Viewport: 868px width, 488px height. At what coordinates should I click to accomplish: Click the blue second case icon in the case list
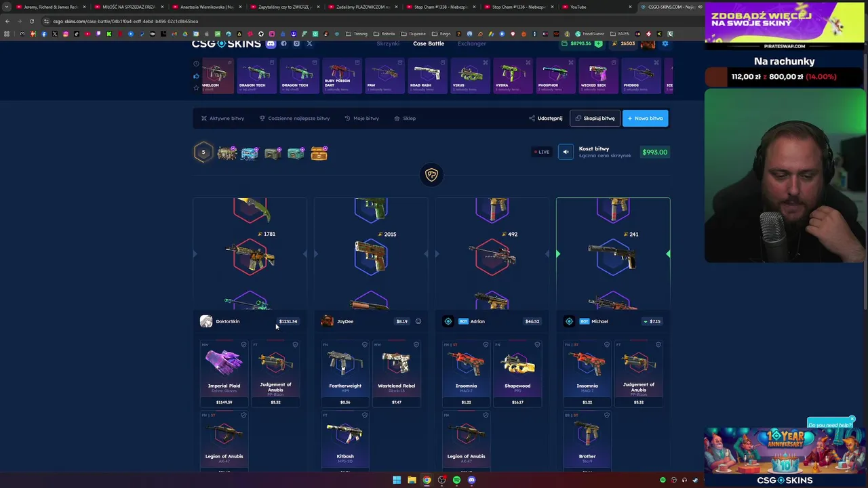pos(250,152)
